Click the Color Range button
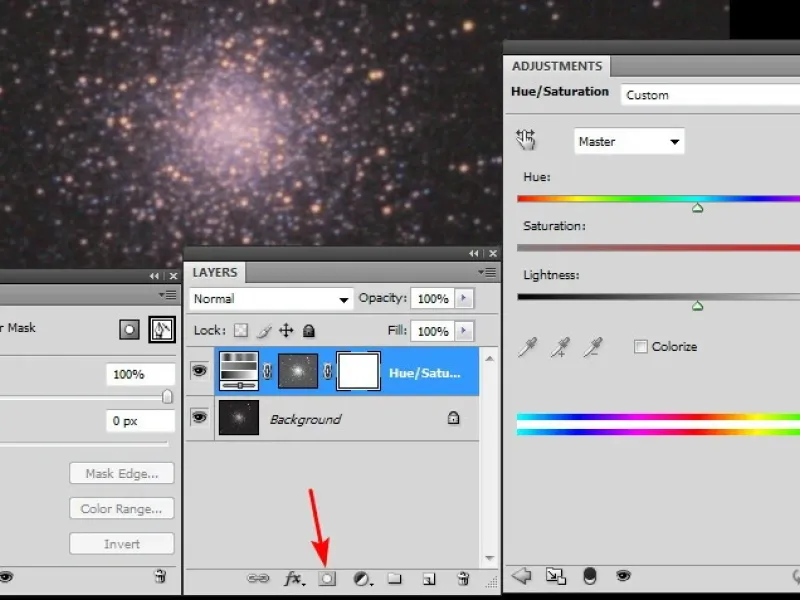Viewport: 800px width, 600px height. [121, 509]
